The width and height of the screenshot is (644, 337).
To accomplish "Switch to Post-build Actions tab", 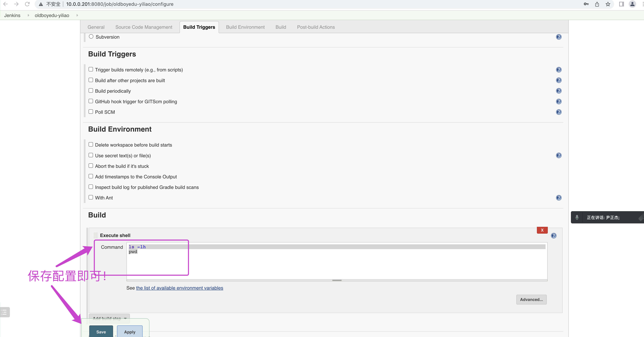I will (x=316, y=27).
